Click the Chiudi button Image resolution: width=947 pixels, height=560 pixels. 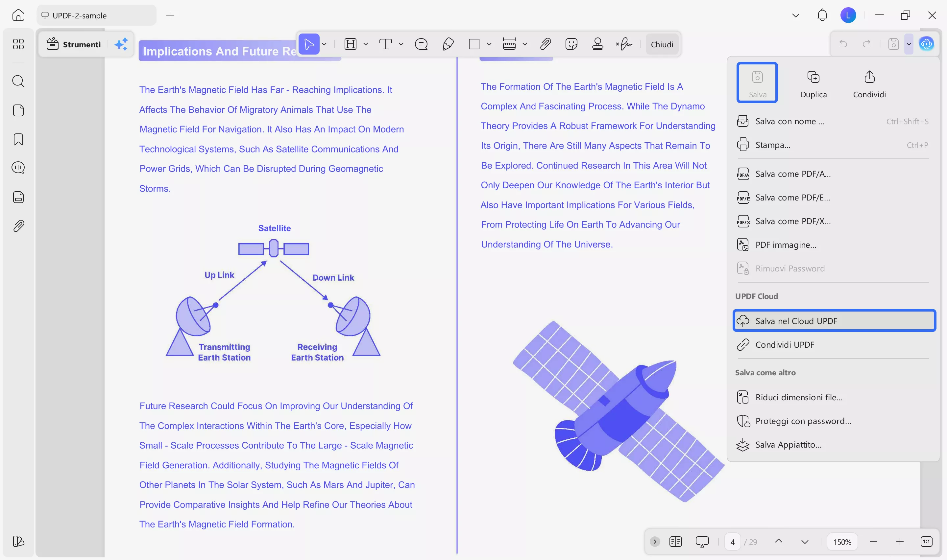(662, 44)
